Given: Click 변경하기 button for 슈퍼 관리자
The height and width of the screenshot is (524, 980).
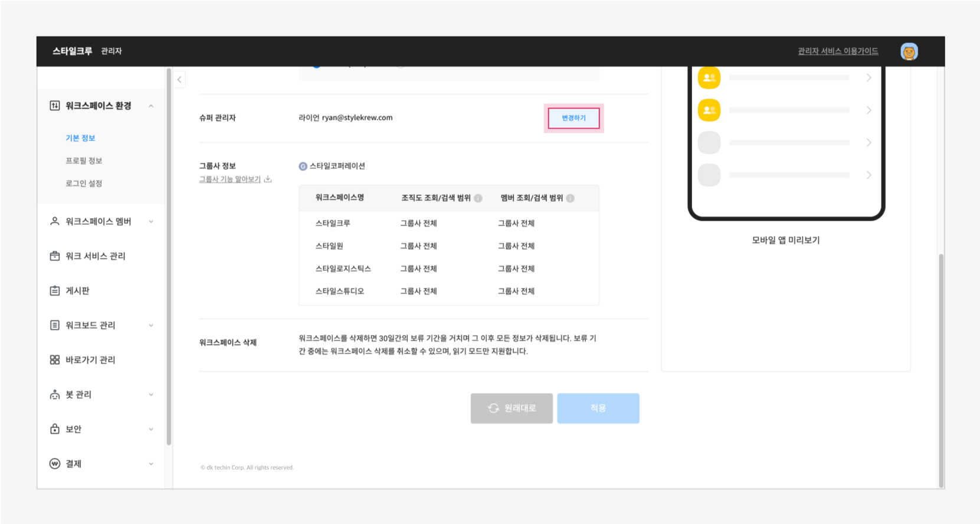Looking at the screenshot, I should click(573, 118).
